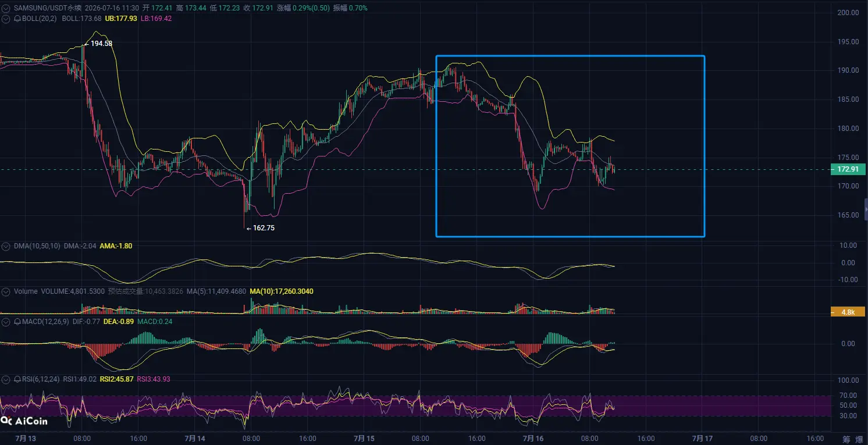This screenshot has height=445, width=868.
Task: Click the 194.58 high price marker
Action: [x=98, y=44]
